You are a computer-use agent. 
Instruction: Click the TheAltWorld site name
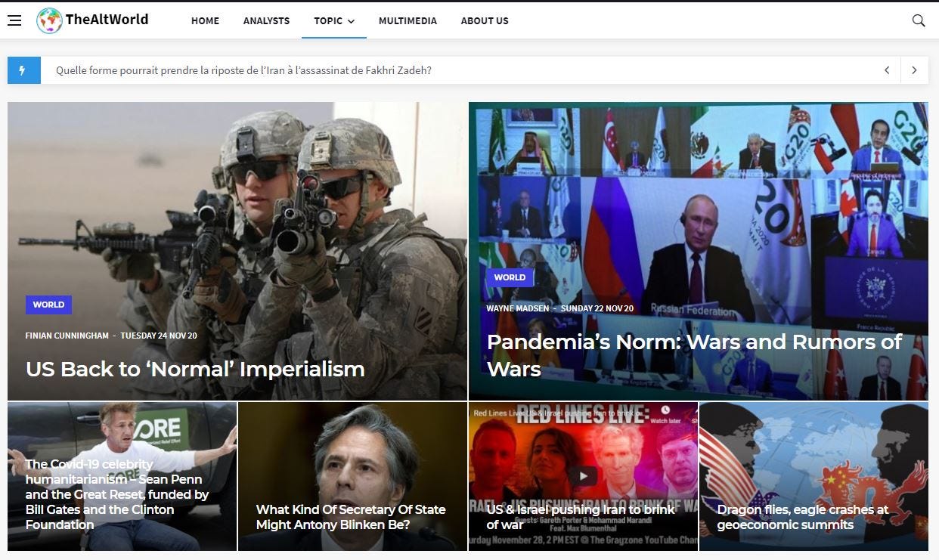click(x=107, y=20)
